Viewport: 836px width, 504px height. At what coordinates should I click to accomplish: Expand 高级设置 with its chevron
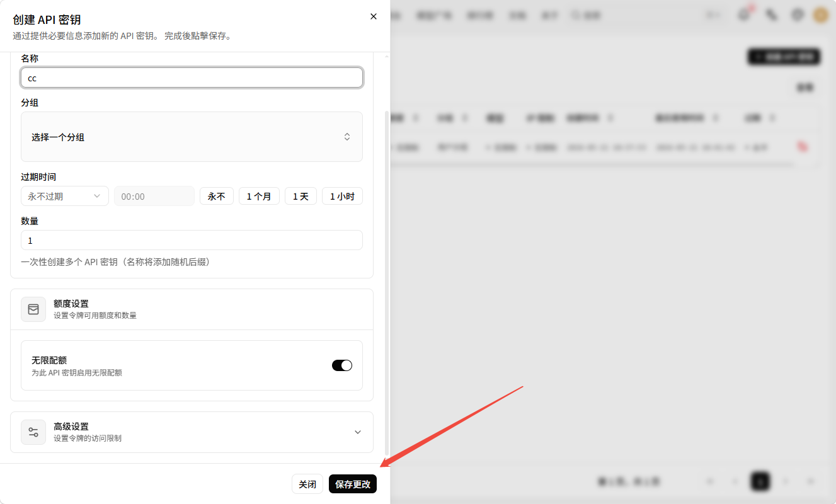click(x=358, y=432)
